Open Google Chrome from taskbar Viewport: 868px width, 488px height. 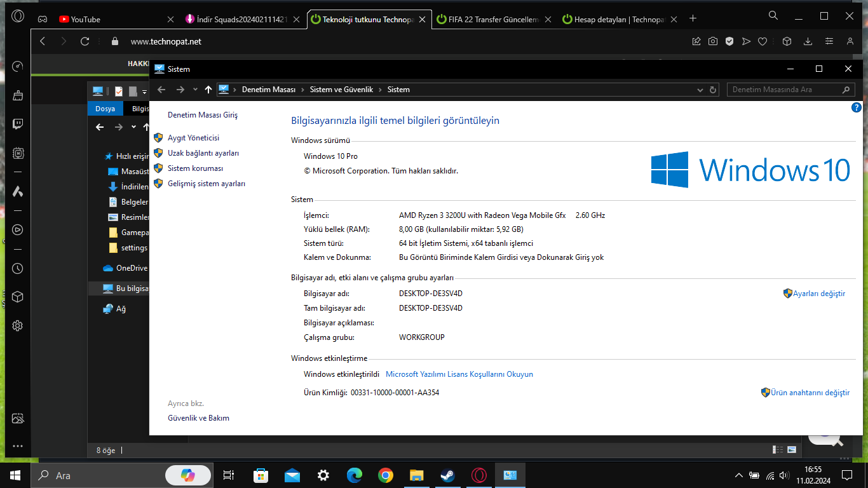click(385, 475)
